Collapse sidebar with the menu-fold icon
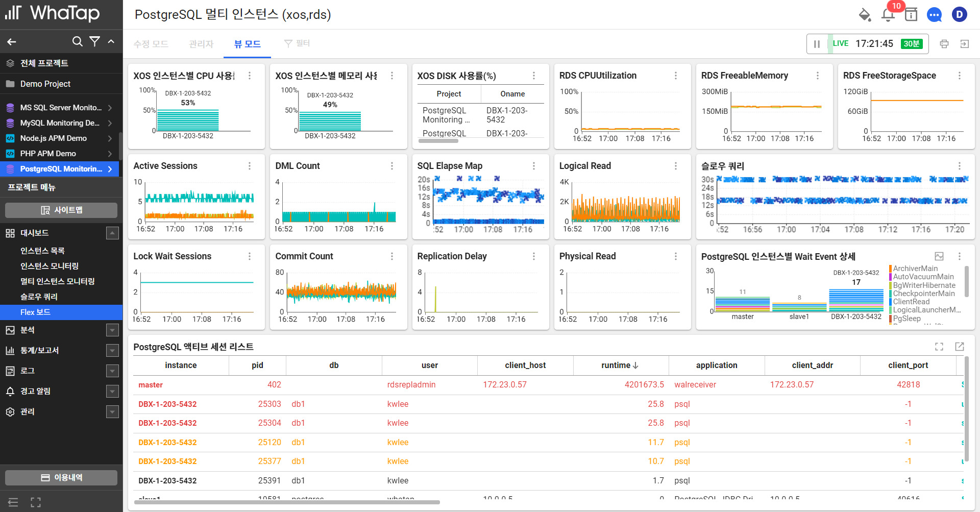The height and width of the screenshot is (512, 980). tap(13, 502)
